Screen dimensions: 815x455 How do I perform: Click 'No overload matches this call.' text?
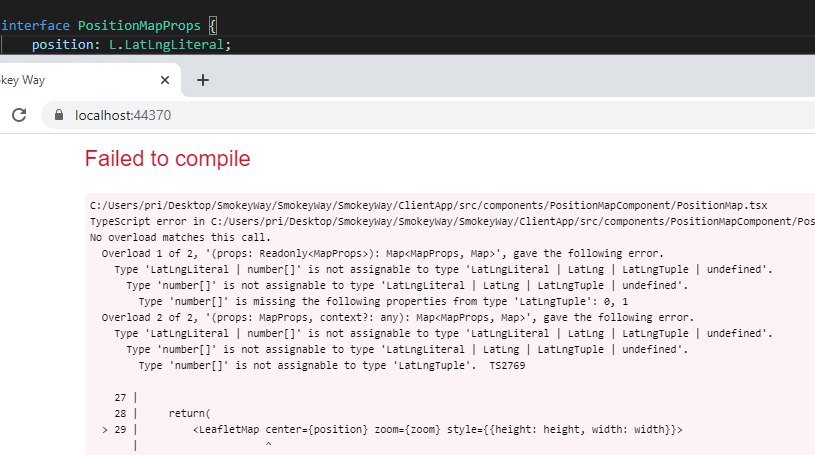click(x=180, y=238)
